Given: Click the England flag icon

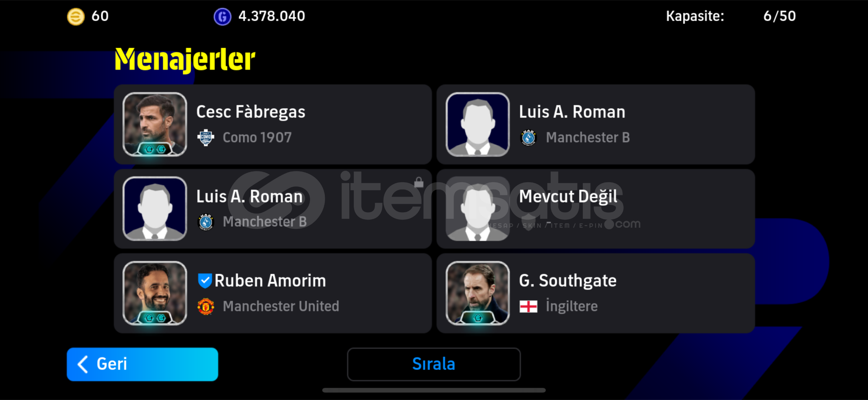Looking at the screenshot, I should [x=528, y=306].
